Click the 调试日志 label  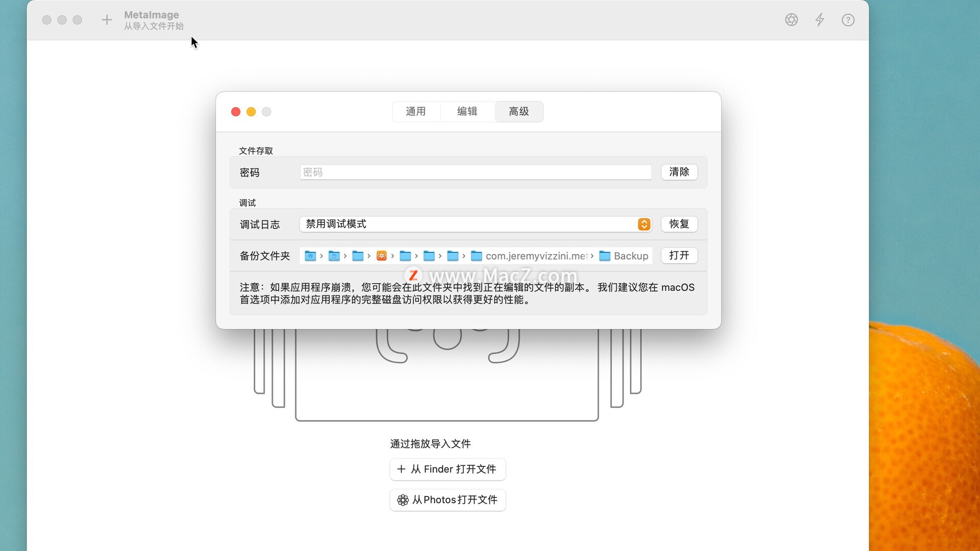click(260, 224)
